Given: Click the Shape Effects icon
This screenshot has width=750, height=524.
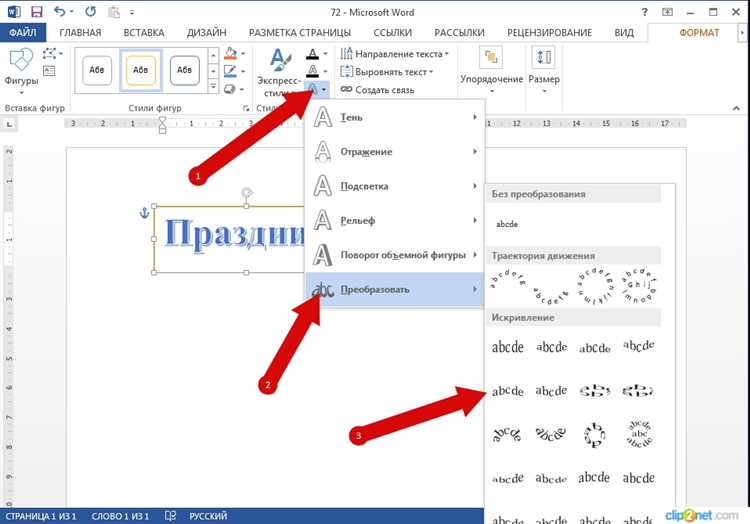Looking at the screenshot, I should (231, 89).
